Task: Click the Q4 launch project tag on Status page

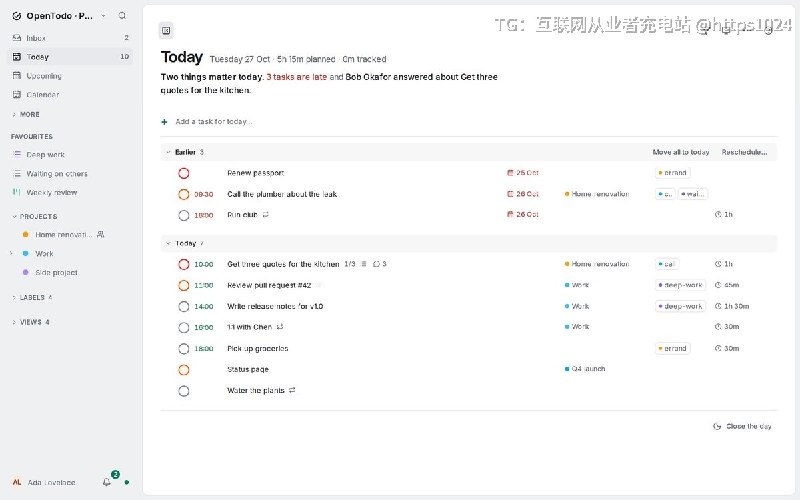Action: pos(585,369)
